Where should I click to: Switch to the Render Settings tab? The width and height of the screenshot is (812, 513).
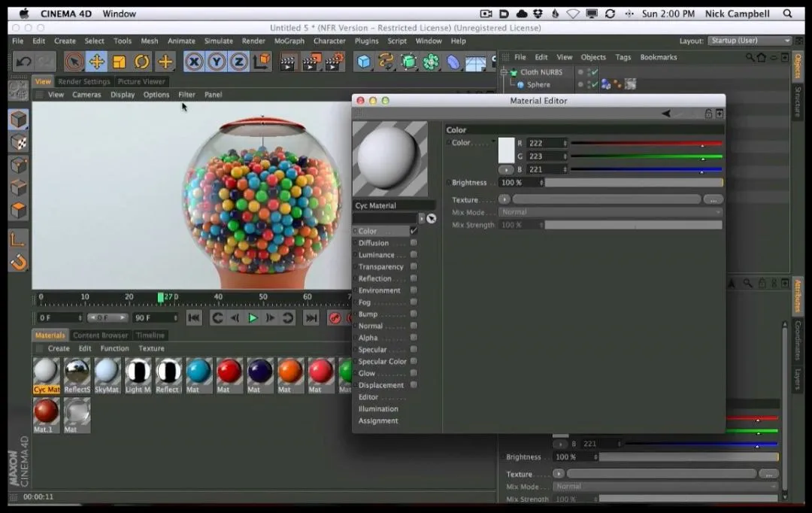(84, 81)
